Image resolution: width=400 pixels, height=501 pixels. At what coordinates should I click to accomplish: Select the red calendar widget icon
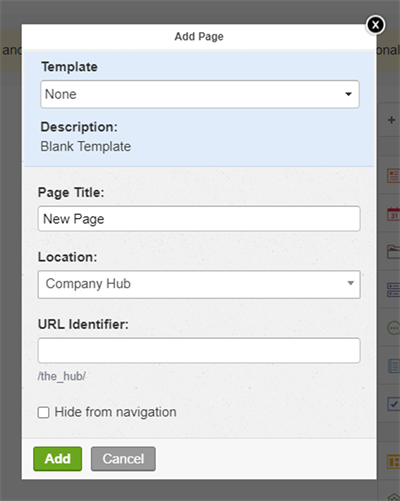coord(394,214)
